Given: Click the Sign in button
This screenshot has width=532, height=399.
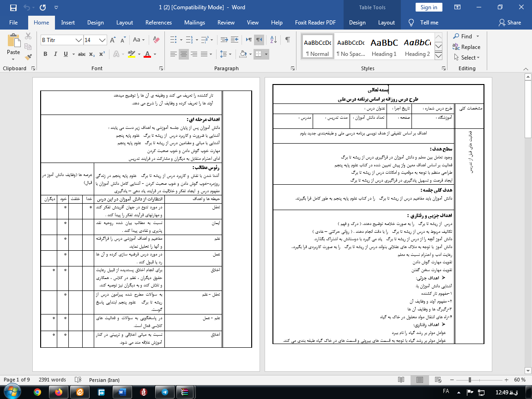Looking at the screenshot, I should coord(429,7).
